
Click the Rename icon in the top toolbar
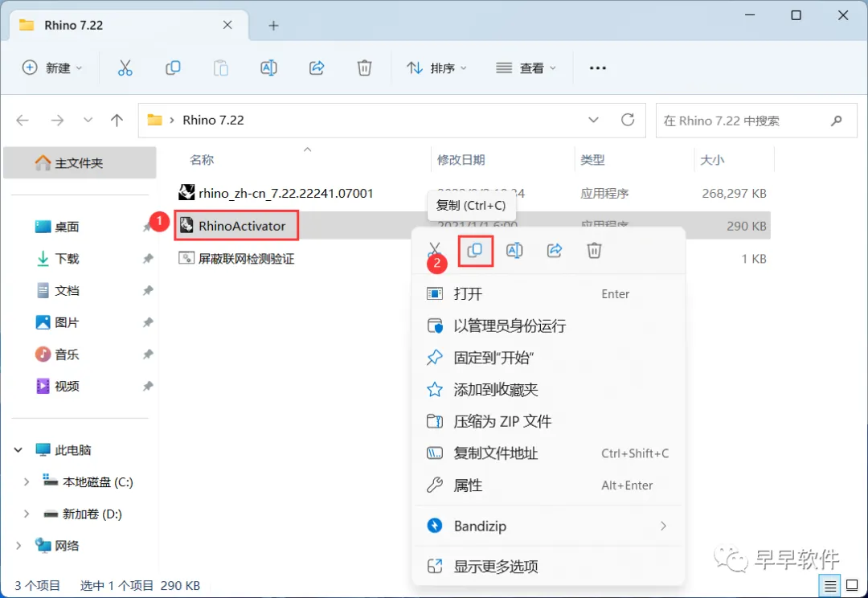(268, 68)
